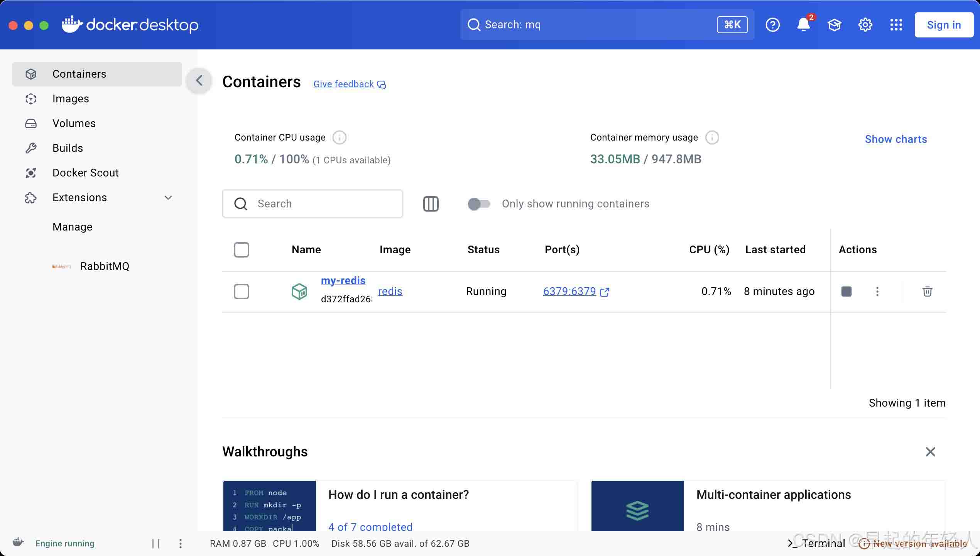Click the Docker Scout icon

[31, 173]
